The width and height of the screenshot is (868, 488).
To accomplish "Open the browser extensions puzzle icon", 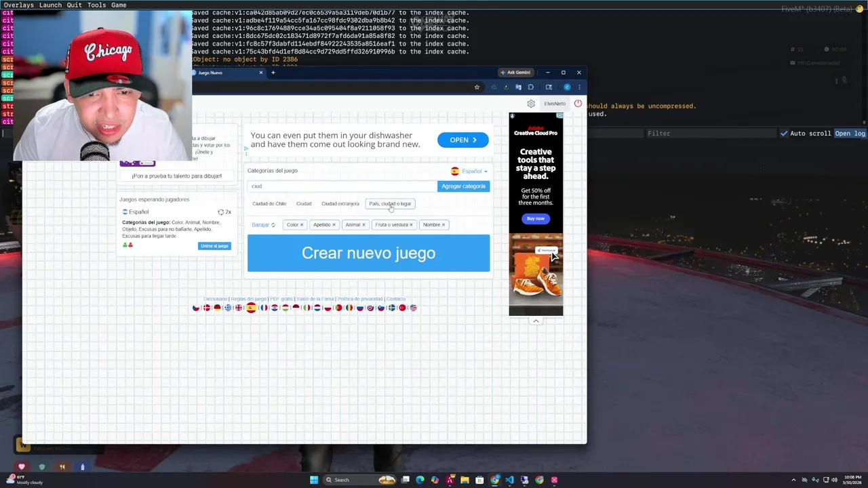I will coord(530,87).
